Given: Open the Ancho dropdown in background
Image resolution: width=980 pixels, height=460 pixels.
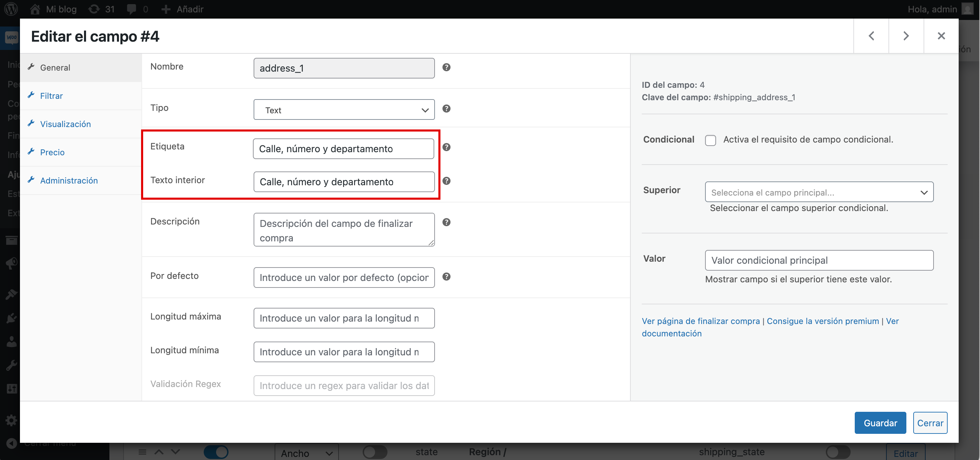Looking at the screenshot, I should point(306,453).
